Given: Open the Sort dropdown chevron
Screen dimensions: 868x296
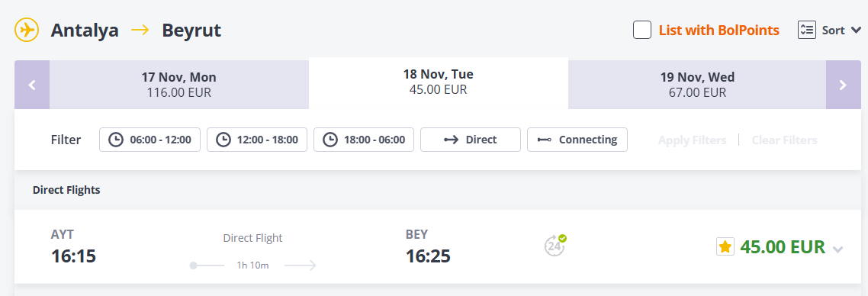Looking at the screenshot, I should point(855,31).
